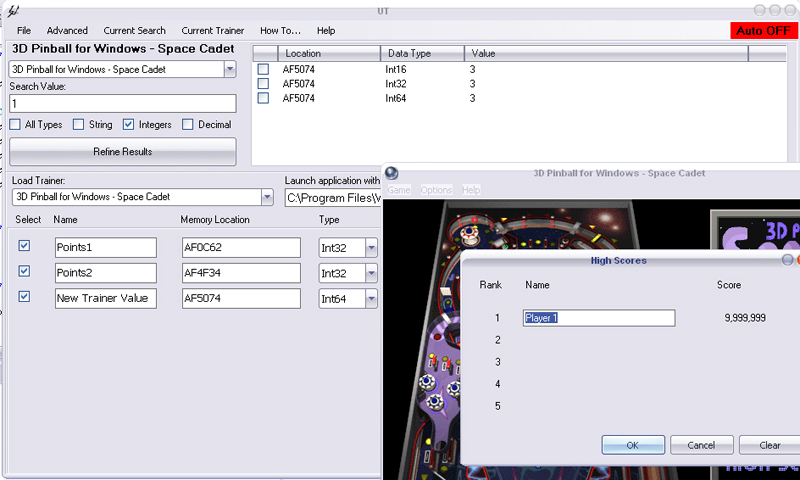Image resolution: width=800 pixels, height=480 pixels.
Task: Open the Int64 Type dropdown
Action: (x=371, y=299)
